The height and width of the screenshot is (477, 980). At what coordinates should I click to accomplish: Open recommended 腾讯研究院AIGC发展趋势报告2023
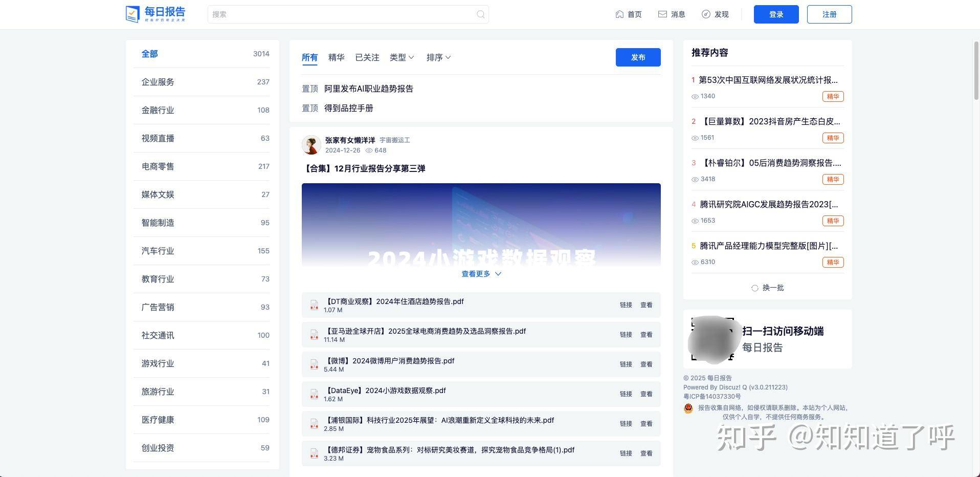click(769, 204)
